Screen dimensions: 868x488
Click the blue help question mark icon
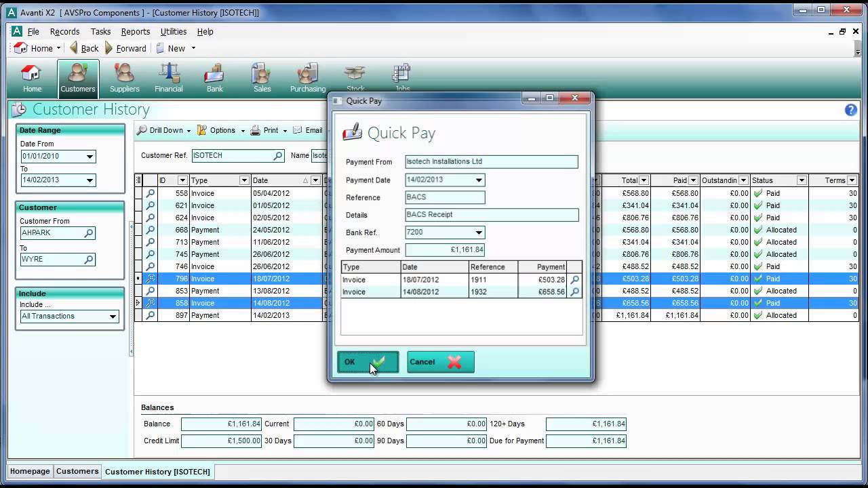pos(851,110)
